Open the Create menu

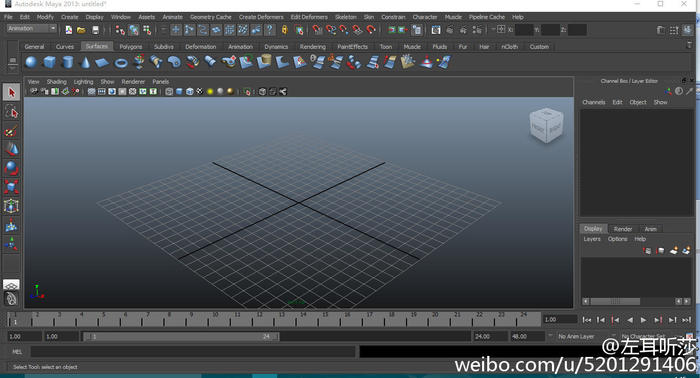(70, 17)
